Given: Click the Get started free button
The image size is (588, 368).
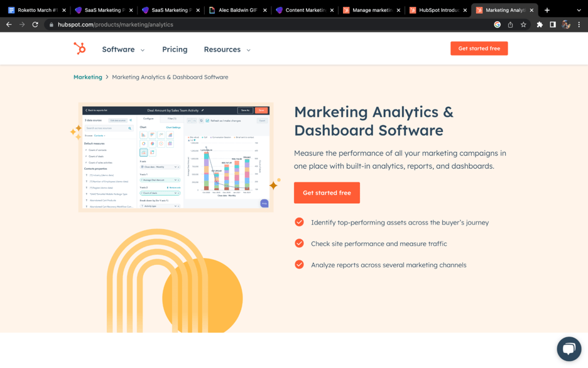Looking at the screenshot, I should coord(327,193).
